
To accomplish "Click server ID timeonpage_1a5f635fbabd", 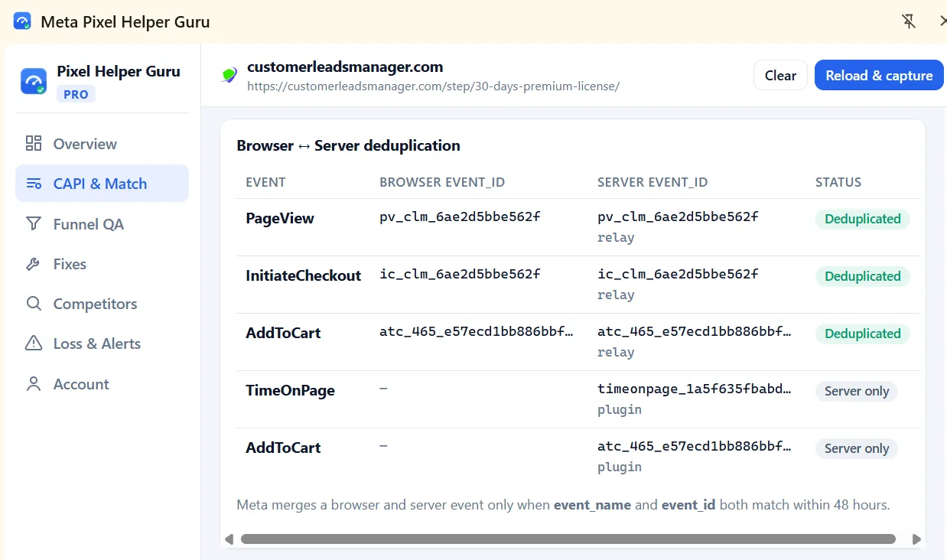I will (695, 389).
